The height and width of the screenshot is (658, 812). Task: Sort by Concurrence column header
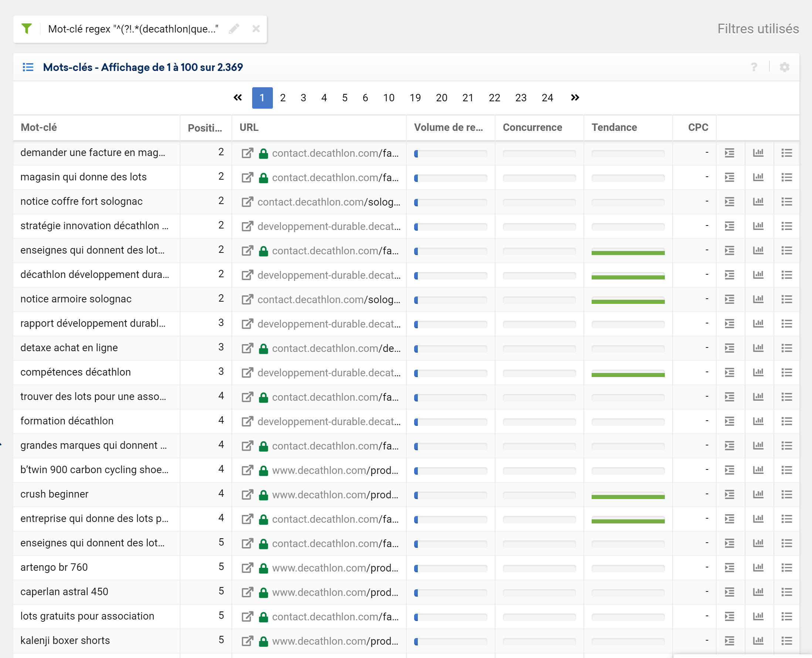(x=532, y=128)
